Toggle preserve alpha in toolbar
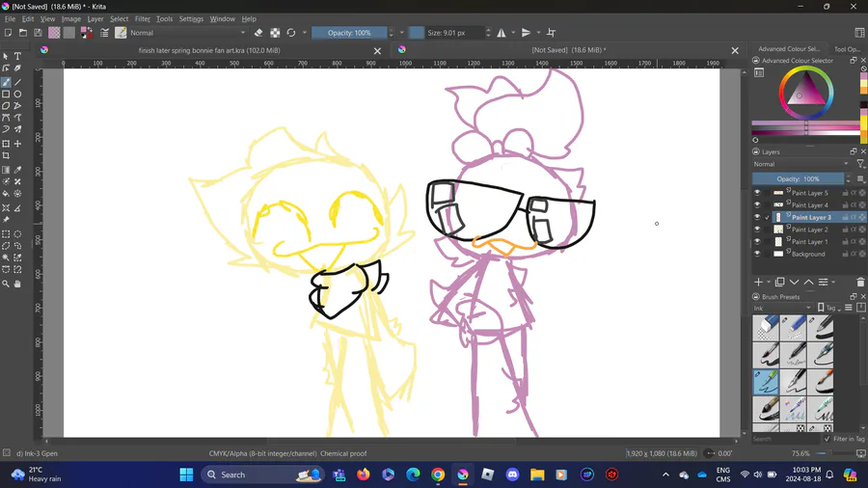868x488 pixels. (x=275, y=33)
